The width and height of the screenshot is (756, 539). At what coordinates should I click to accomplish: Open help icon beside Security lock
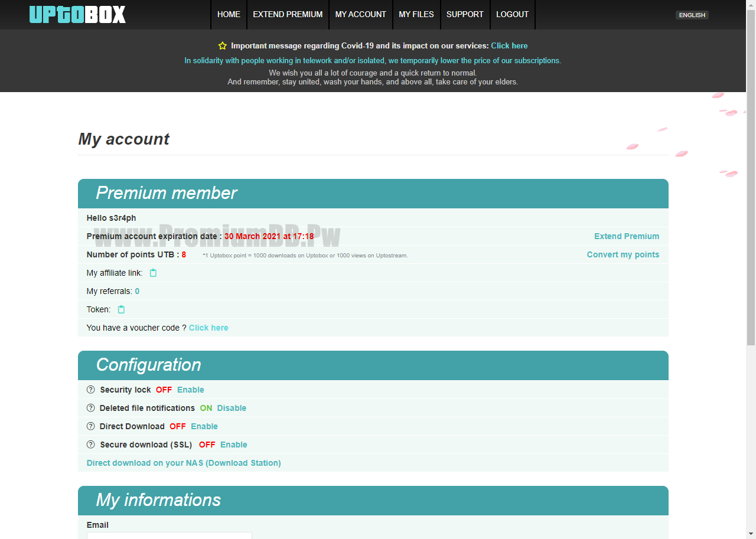[90, 390]
